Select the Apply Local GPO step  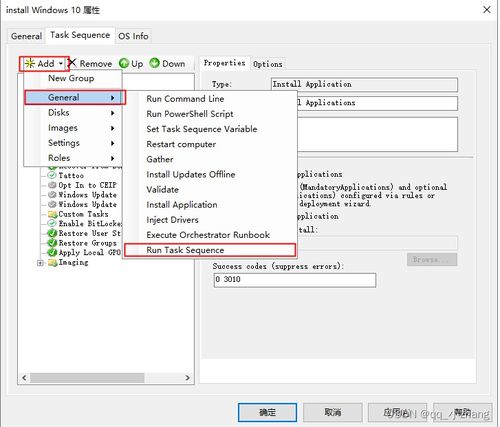click(x=90, y=253)
